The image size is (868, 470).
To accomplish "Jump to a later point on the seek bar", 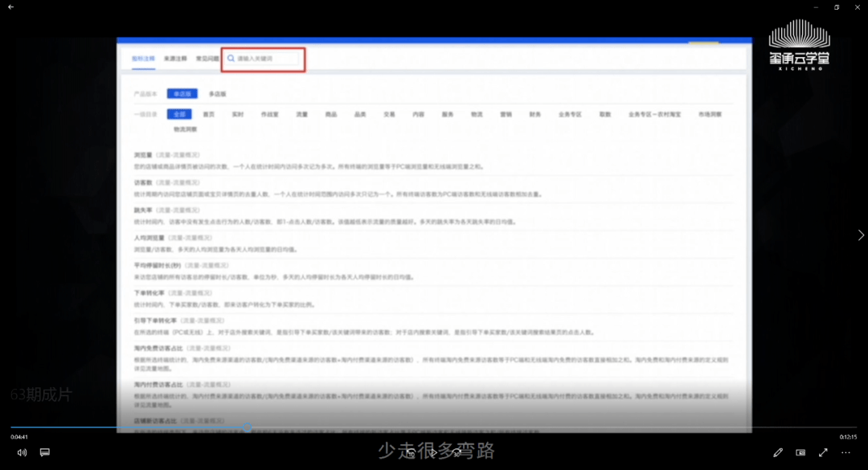I will click(554, 427).
